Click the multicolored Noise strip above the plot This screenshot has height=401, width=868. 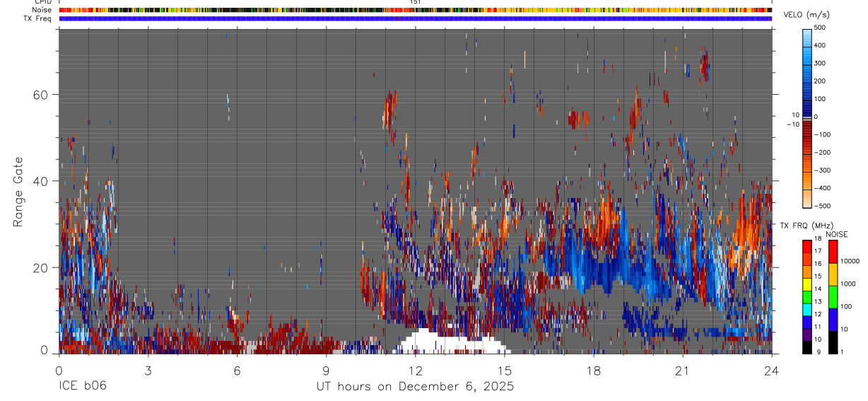[x=416, y=10]
